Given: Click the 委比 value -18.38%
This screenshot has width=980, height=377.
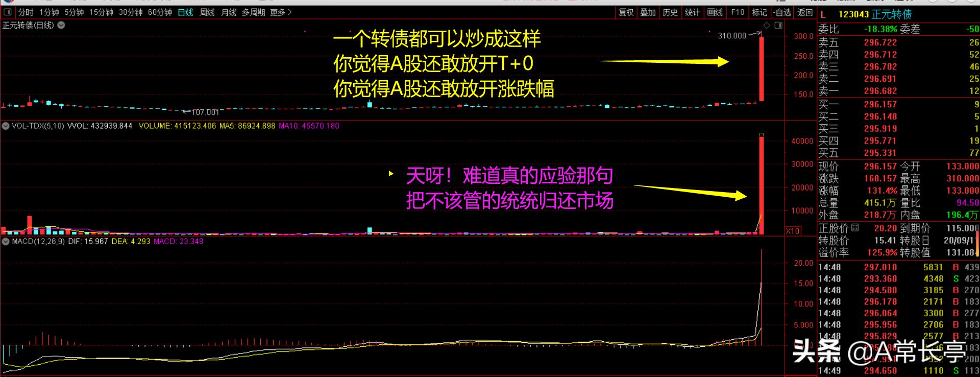Looking at the screenshot, I should point(880,29).
